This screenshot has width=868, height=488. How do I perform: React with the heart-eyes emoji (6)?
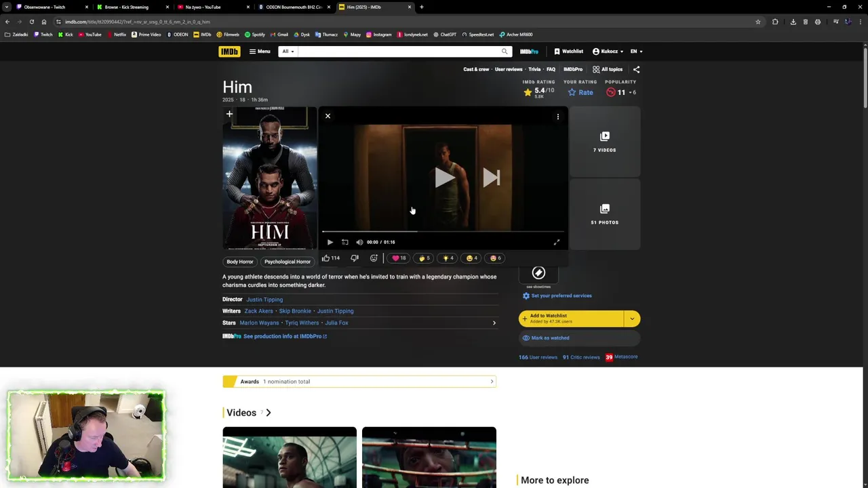496,258
